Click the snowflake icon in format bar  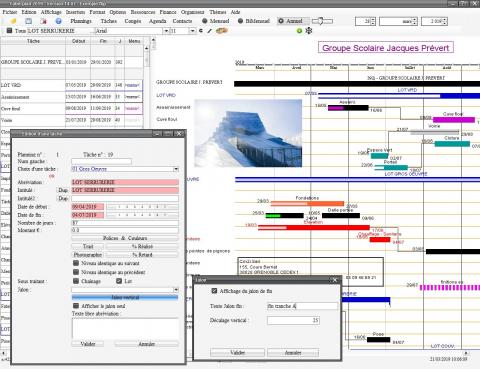coord(309,31)
